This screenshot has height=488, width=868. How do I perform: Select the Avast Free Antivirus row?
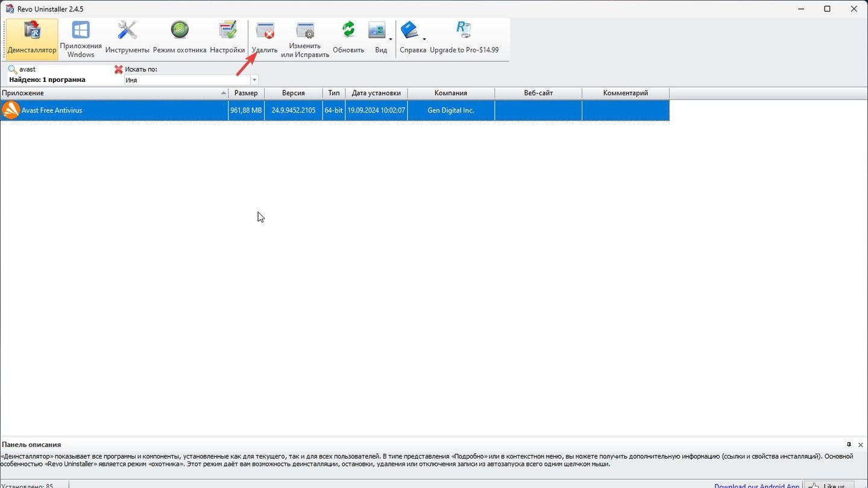pyautogui.click(x=335, y=110)
